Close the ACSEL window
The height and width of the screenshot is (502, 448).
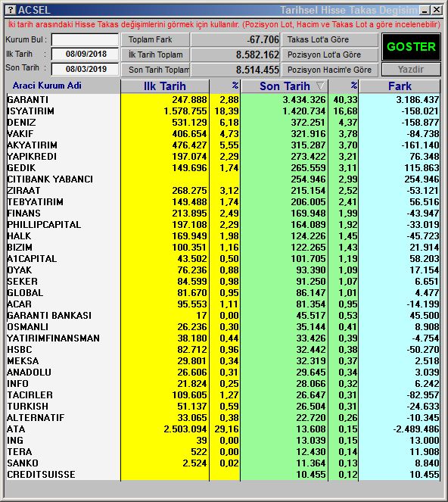(x=437, y=11)
